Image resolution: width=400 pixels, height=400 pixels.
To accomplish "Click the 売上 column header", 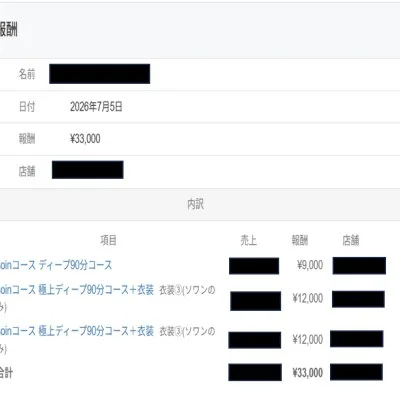I will (248, 240).
